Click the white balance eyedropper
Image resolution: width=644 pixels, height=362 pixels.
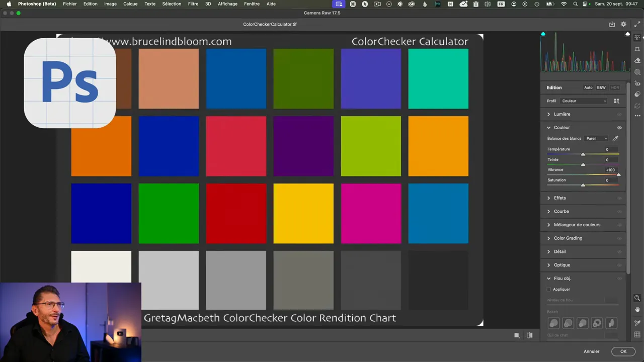(x=615, y=138)
